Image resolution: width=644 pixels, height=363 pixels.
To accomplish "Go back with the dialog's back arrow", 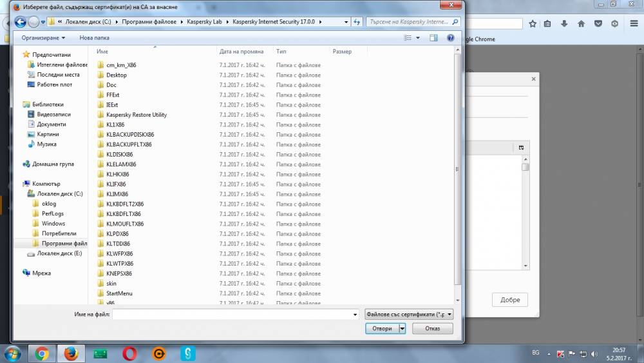I will (20, 22).
